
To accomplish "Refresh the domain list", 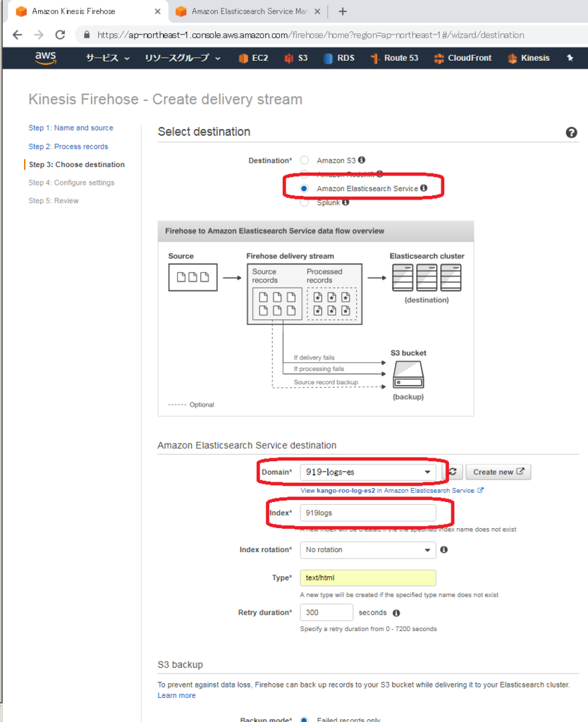I will tap(453, 472).
